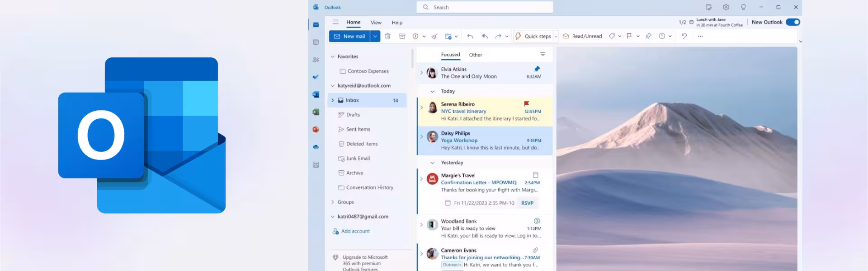Image resolution: width=868 pixels, height=271 pixels.
Task: Launch Word from the sidebar
Action: [x=316, y=94]
